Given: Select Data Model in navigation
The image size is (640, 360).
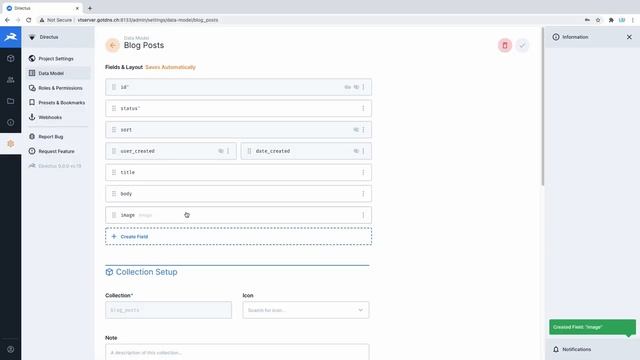Looking at the screenshot, I should pos(58,73).
